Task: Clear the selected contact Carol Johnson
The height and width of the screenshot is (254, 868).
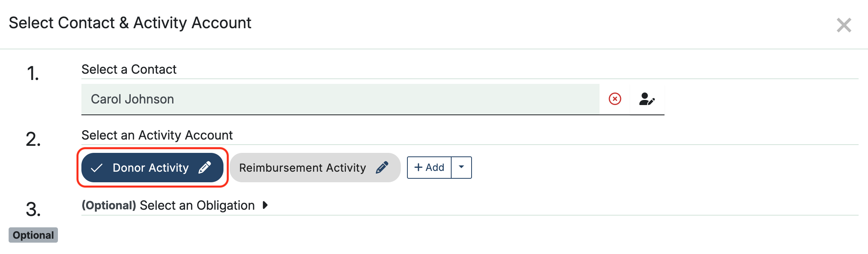Action: [615, 99]
